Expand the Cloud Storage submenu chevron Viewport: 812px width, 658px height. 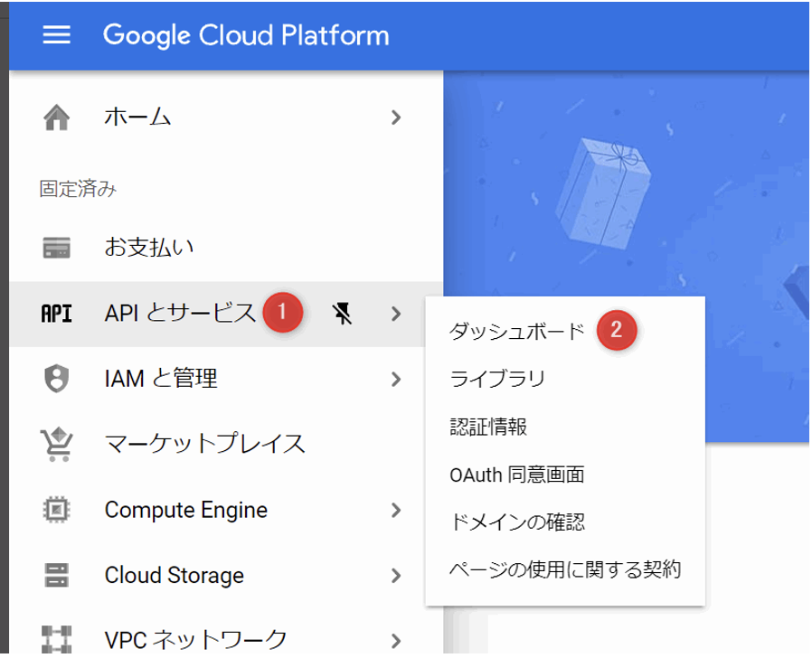coord(396,575)
